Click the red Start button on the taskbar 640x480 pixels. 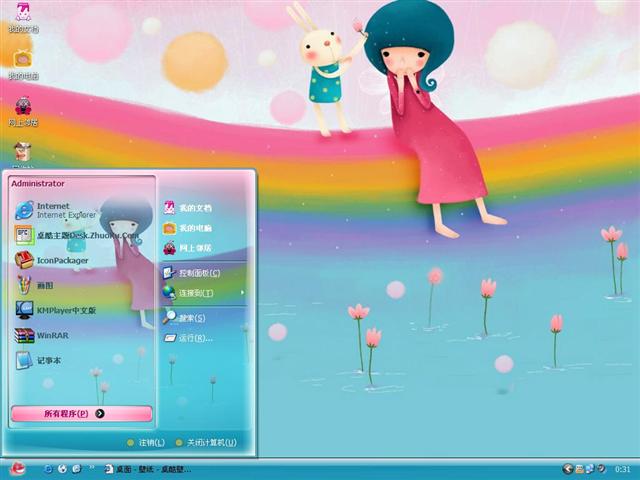[17, 469]
